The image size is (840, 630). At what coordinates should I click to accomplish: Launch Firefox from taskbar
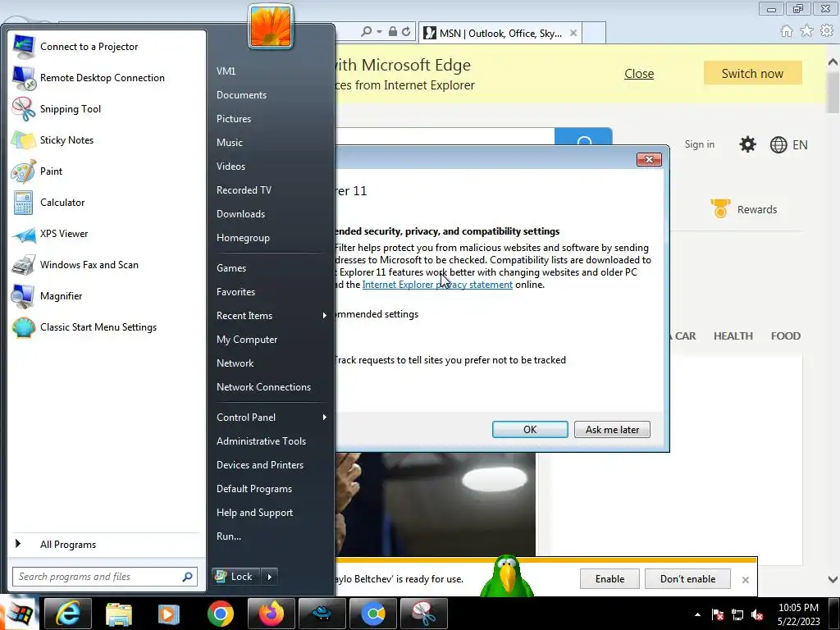coord(271,614)
